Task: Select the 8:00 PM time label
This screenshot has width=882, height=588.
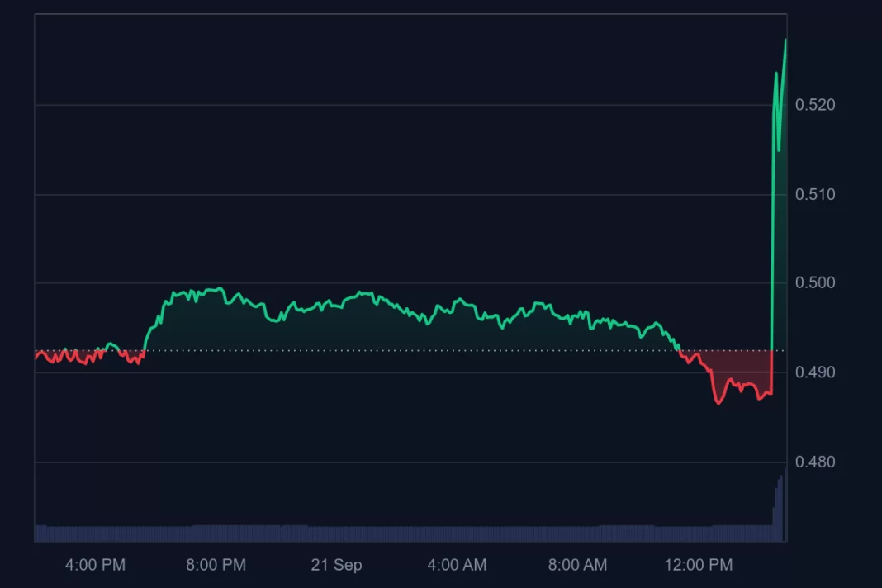Action: pos(216,564)
